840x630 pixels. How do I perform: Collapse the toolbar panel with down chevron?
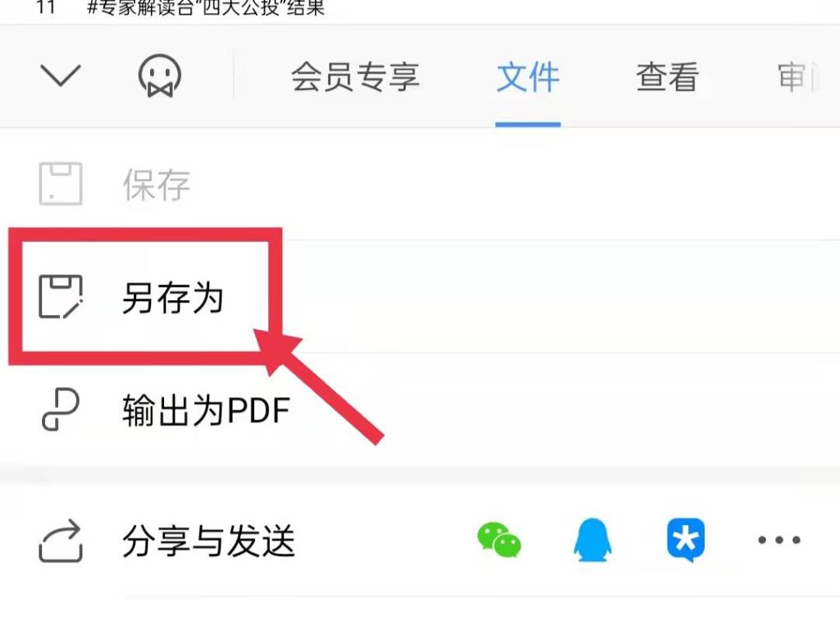61,75
